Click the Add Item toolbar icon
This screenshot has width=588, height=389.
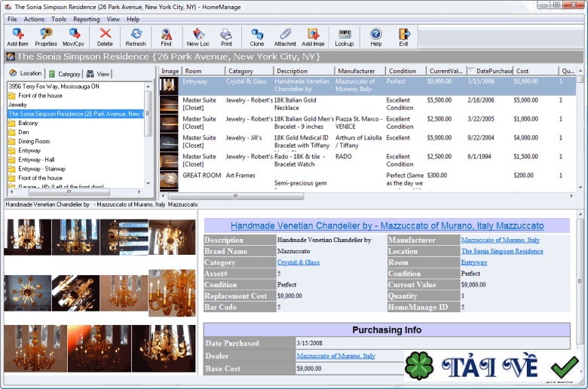click(16, 37)
